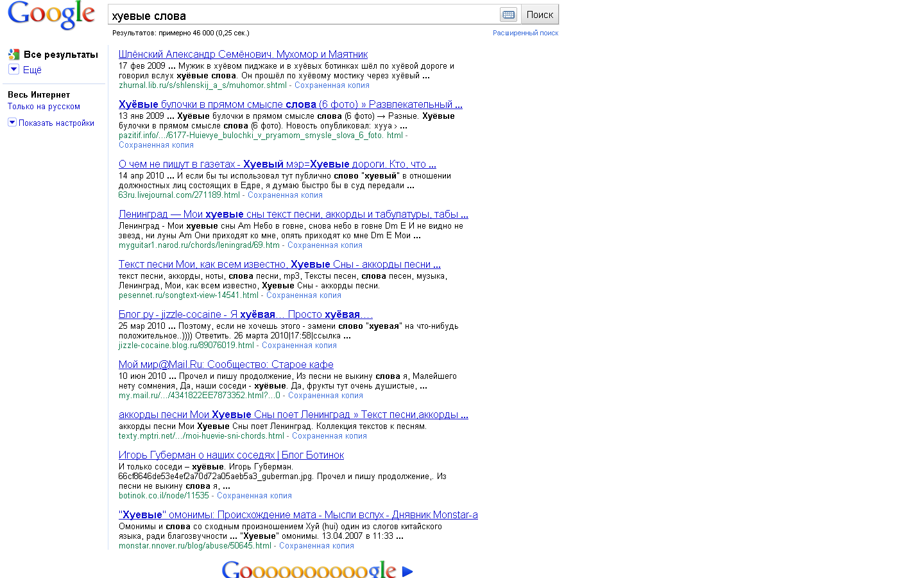Open cached copy for zhurnal.lib.ru result
924x578 pixels.
click(332, 85)
